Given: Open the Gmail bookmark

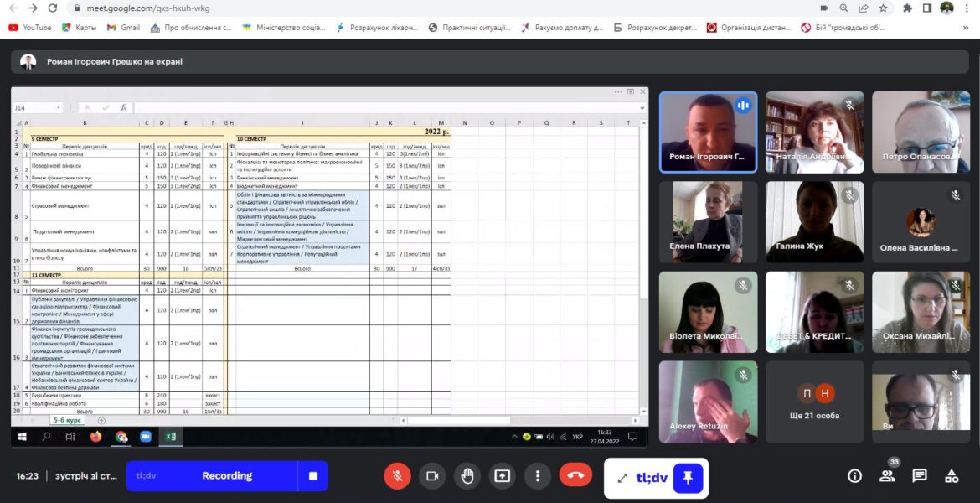Looking at the screenshot, I should click(123, 28).
